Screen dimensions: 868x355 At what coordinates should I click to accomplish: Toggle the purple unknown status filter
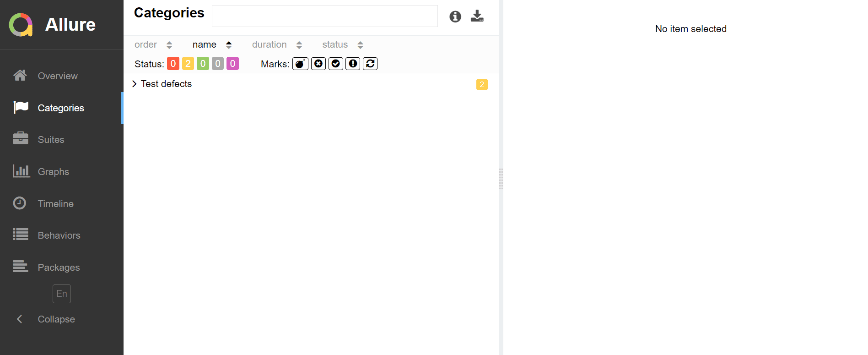tap(232, 64)
